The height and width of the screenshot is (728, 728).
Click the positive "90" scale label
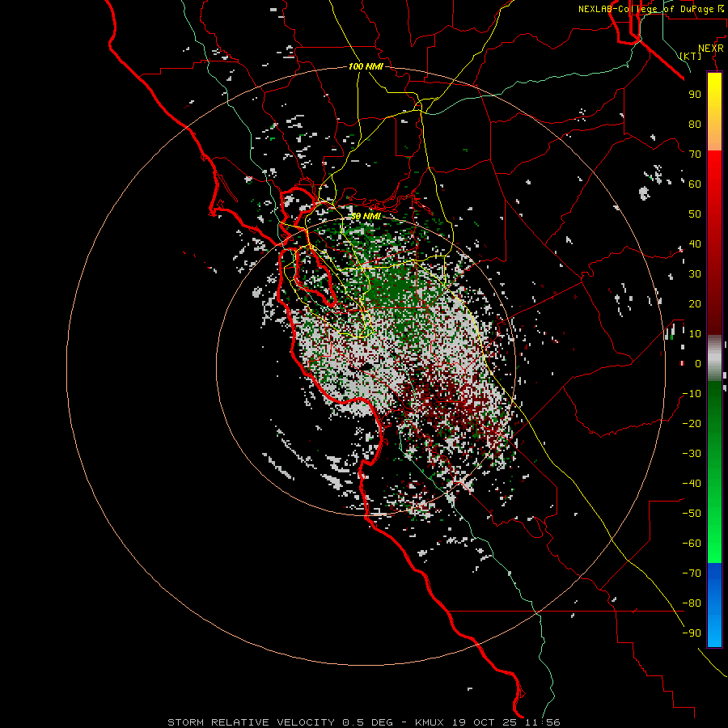[695, 95]
